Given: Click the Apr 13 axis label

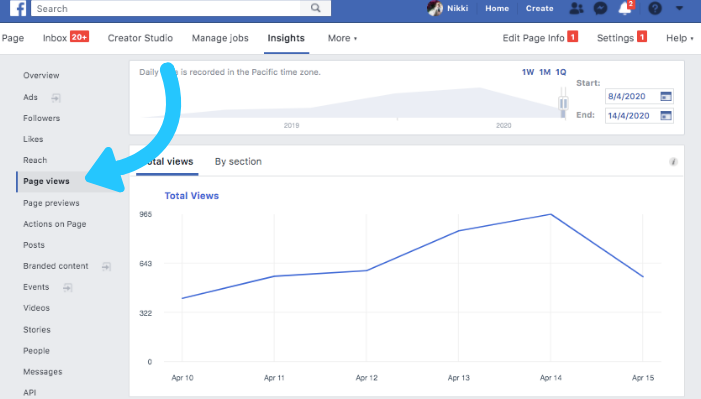Looking at the screenshot, I should [x=459, y=378].
